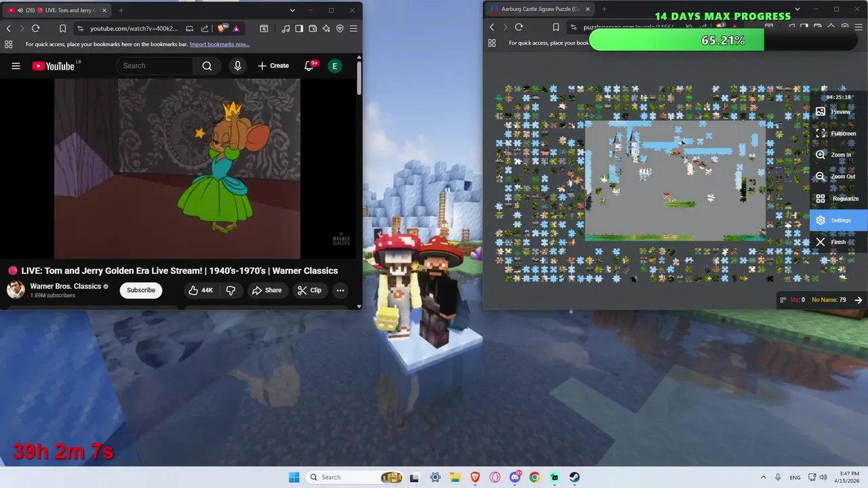Open YouTube hamburger guide menu
This screenshot has height=488, width=868.
coord(16,66)
